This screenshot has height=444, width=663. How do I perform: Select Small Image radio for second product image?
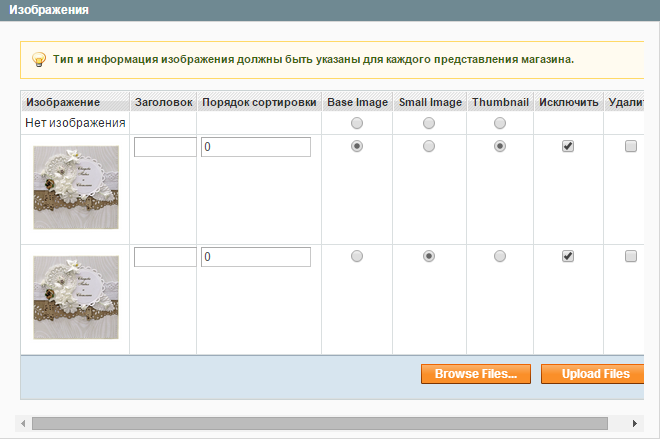[x=429, y=256]
